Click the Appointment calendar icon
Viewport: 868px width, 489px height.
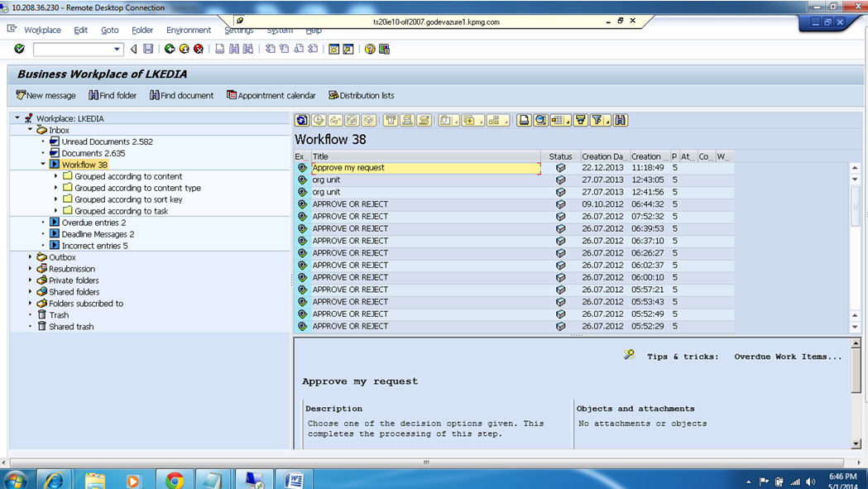coord(271,94)
